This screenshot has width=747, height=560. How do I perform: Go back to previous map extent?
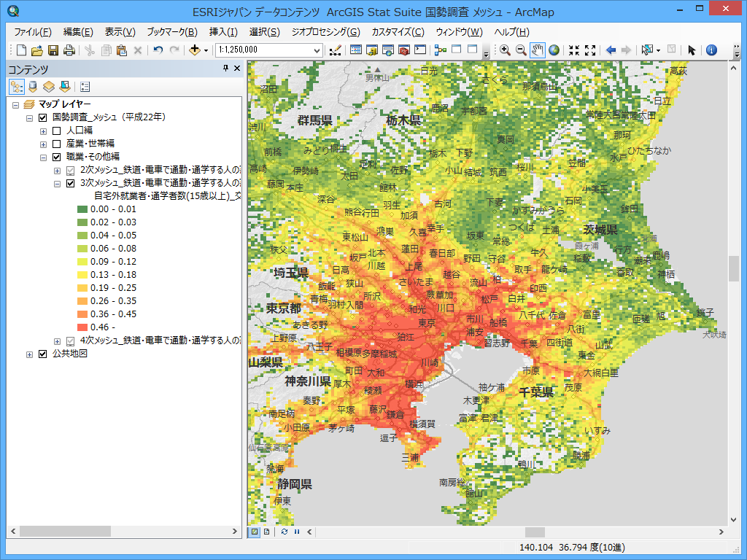point(610,50)
